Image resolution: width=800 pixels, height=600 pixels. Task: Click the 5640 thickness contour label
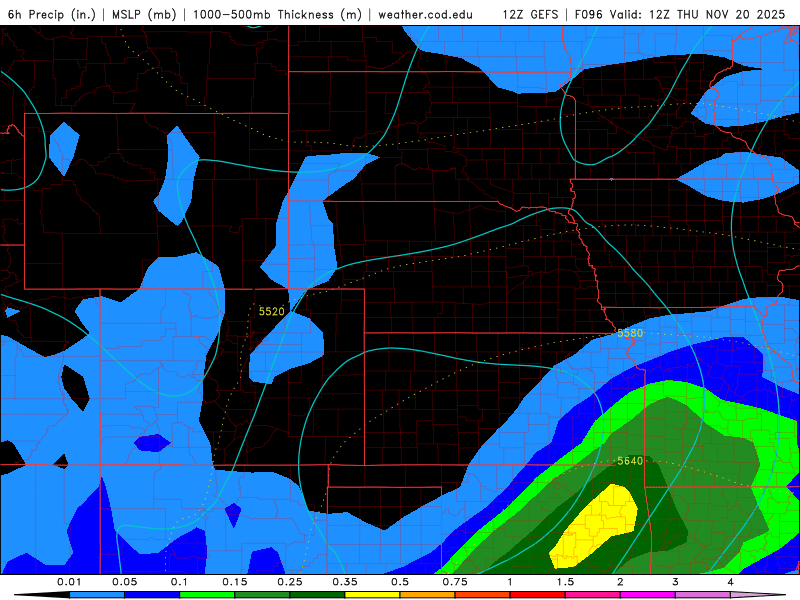coord(630,461)
